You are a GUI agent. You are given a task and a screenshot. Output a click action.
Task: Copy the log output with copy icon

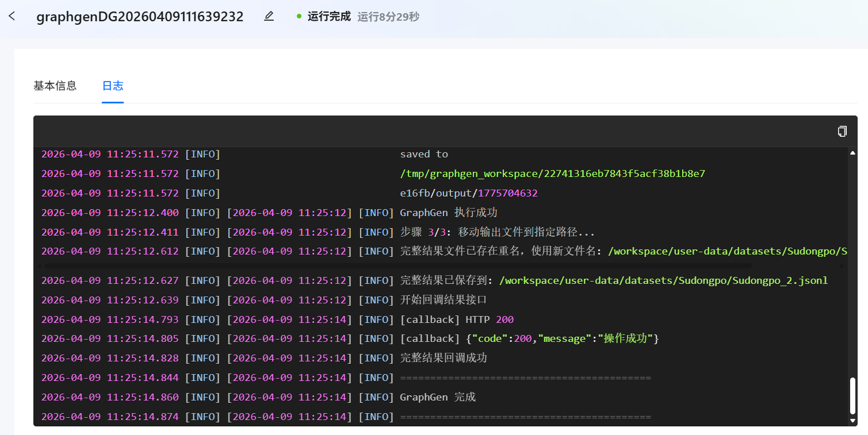point(842,132)
